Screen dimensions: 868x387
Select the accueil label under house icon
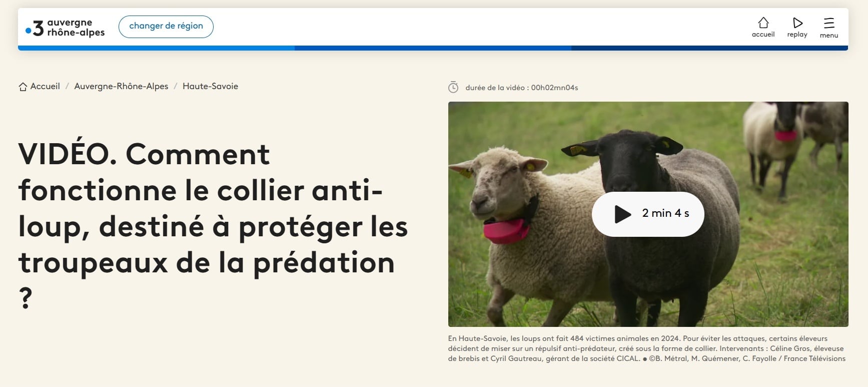763,35
